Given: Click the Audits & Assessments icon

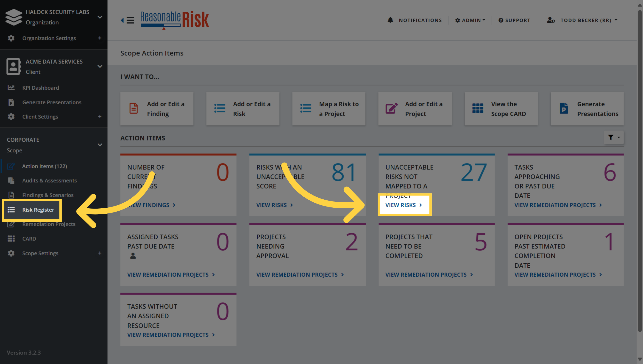Looking at the screenshot, I should [11, 180].
